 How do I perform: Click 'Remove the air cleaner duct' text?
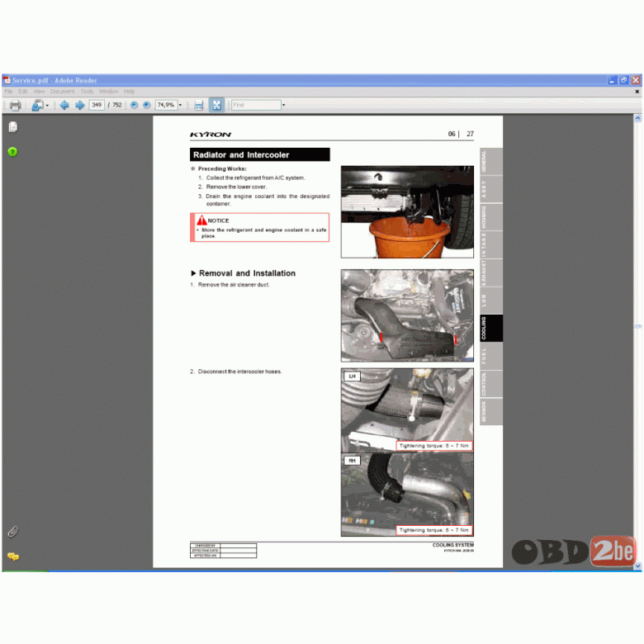[234, 285]
